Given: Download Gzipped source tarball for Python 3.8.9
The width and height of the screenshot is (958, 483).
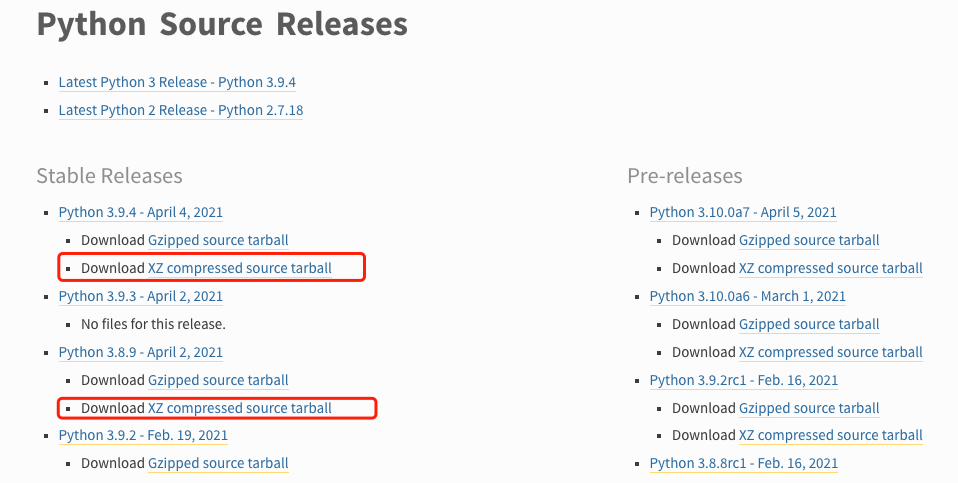Looking at the screenshot, I should click(218, 380).
